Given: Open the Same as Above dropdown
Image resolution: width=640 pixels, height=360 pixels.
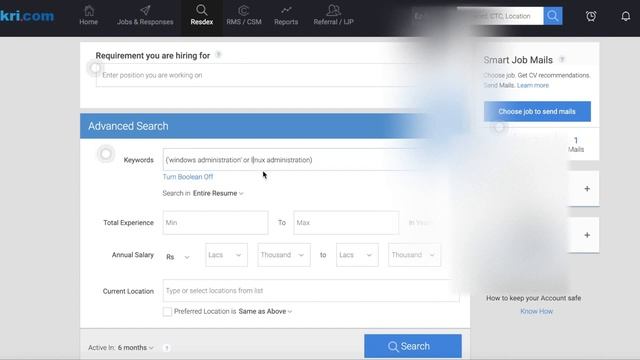Looking at the screenshot, I should (265, 311).
